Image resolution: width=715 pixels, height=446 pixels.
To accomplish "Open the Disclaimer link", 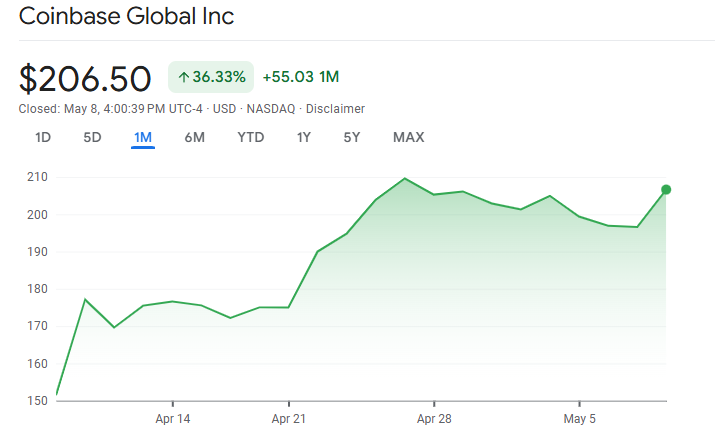I will pos(338,109).
